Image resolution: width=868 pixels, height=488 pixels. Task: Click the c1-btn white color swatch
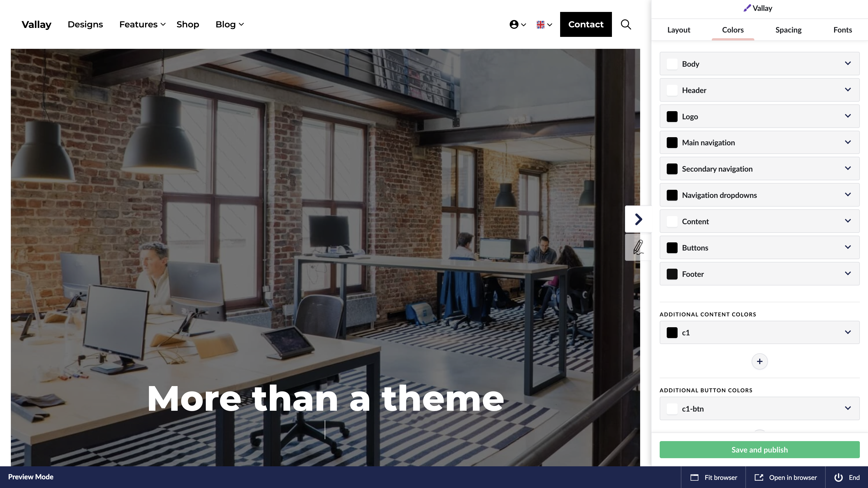pos(672,409)
